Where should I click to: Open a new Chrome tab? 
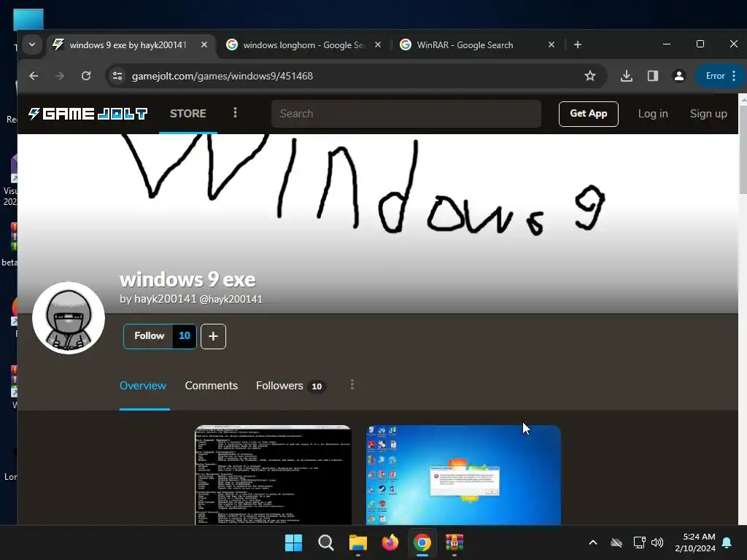click(x=578, y=44)
